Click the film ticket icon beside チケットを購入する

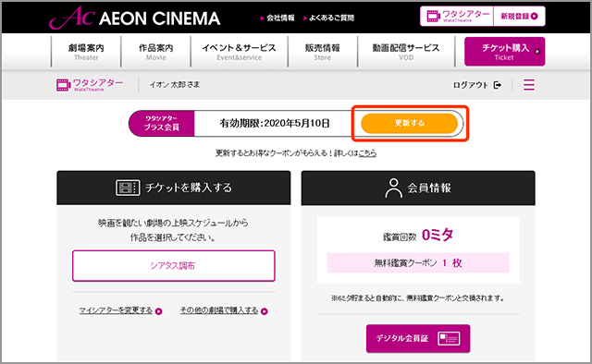[x=128, y=188]
